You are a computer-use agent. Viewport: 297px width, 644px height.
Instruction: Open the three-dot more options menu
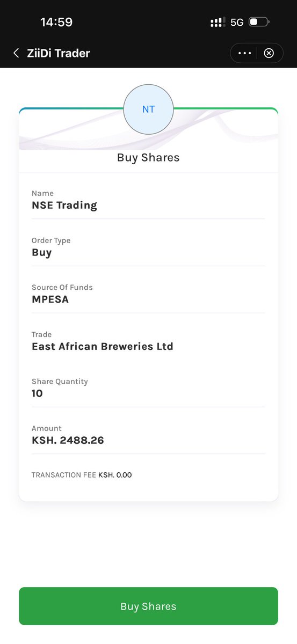[x=244, y=53]
